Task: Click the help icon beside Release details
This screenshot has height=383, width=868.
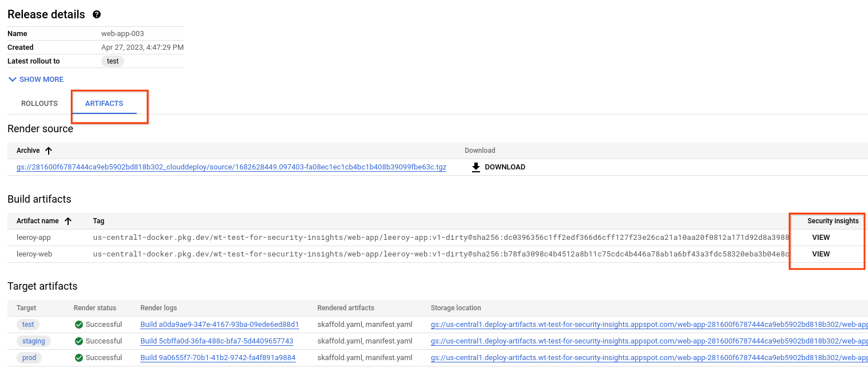Action: 96,14
